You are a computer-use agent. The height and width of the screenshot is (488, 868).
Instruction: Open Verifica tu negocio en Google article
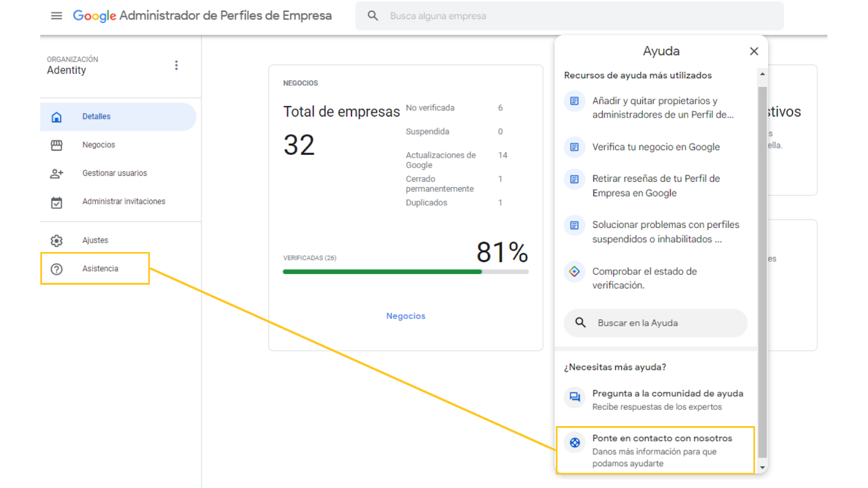[x=655, y=147]
